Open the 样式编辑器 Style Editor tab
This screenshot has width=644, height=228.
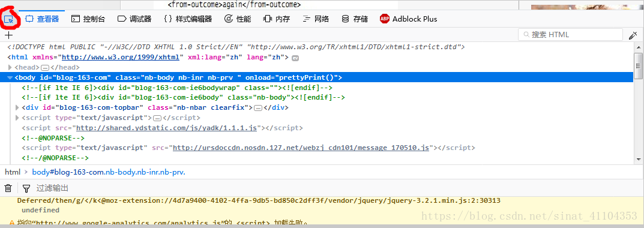[188, 19]
